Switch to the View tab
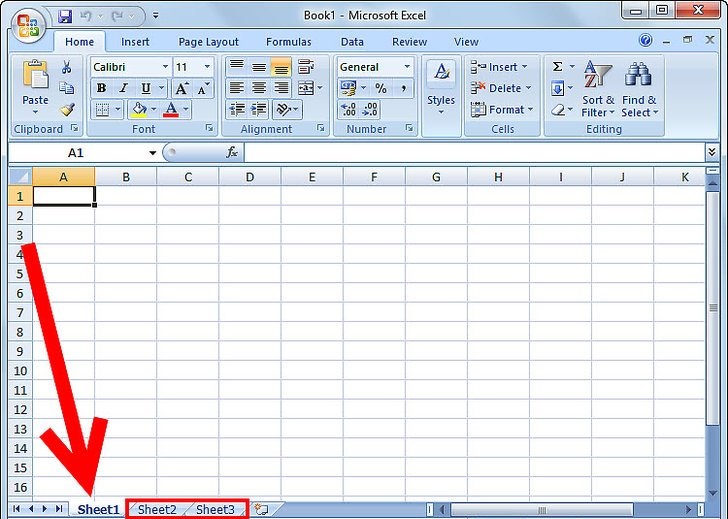The height and width of the screenshot is (519, 728). coord(466,42)
